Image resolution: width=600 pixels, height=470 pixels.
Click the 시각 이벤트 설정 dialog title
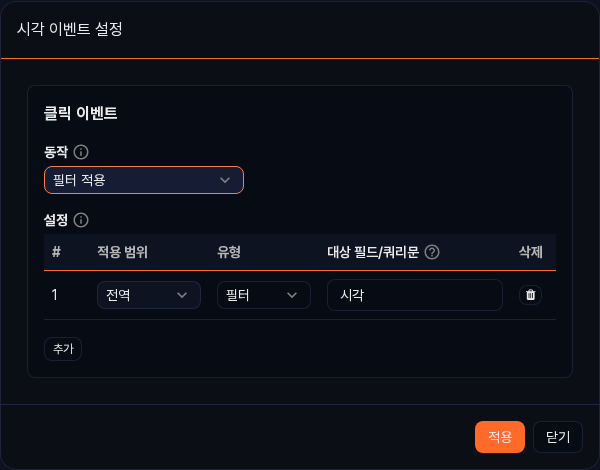point(70,29)
